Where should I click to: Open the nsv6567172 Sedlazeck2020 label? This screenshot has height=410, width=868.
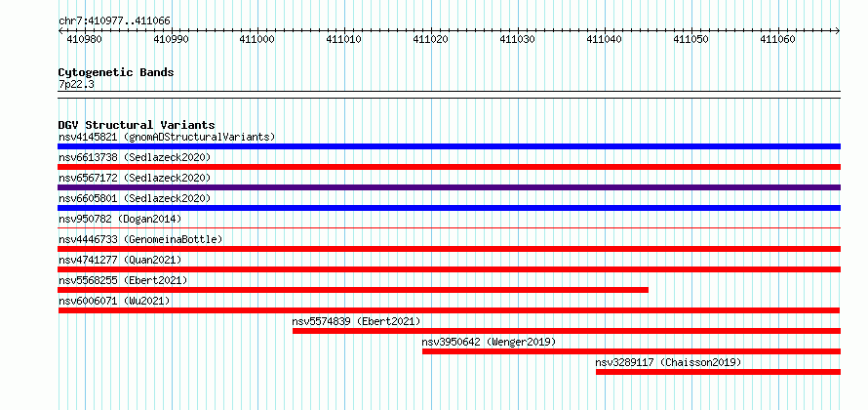point(135,178)
